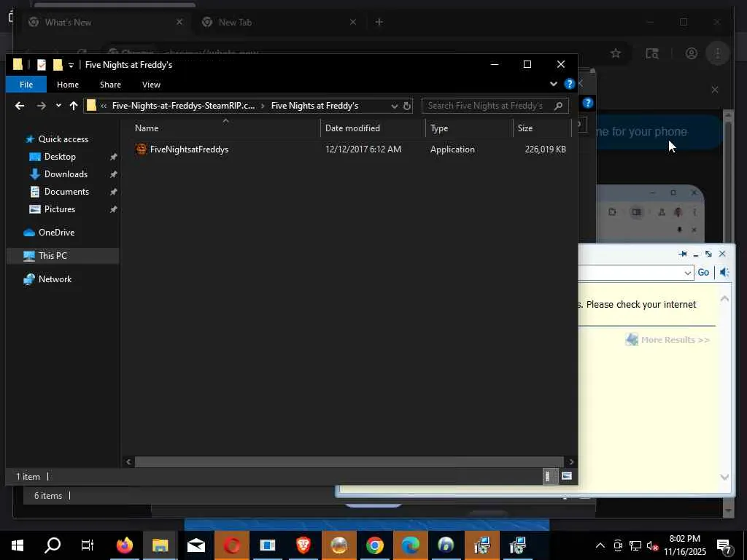This screenshot has width=747, height=560.
Task: Open the side panel address dropdown arrow
Action: (687, 273)
